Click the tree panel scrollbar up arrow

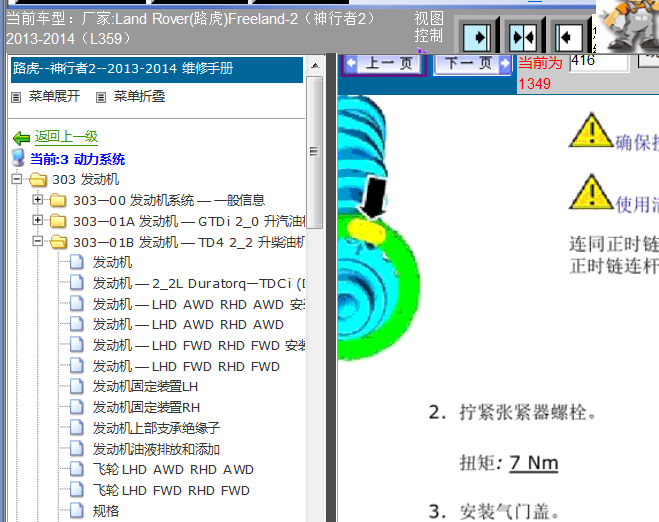(315, 66)
